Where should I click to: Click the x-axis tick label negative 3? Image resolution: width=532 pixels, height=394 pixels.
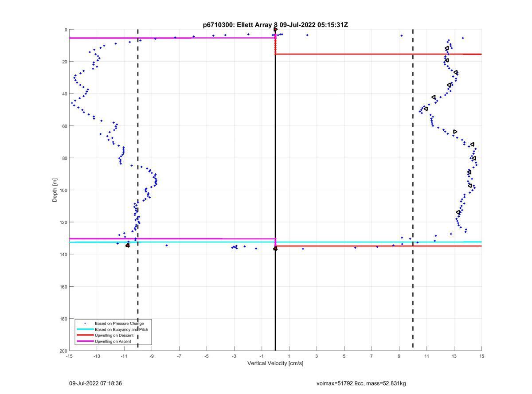(x=234, y=356)
